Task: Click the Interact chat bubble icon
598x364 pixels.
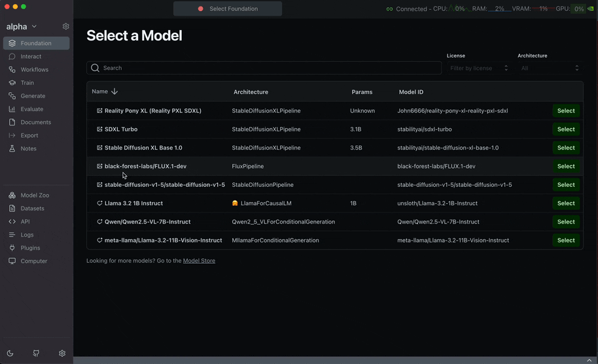Action: coord(12,57)
